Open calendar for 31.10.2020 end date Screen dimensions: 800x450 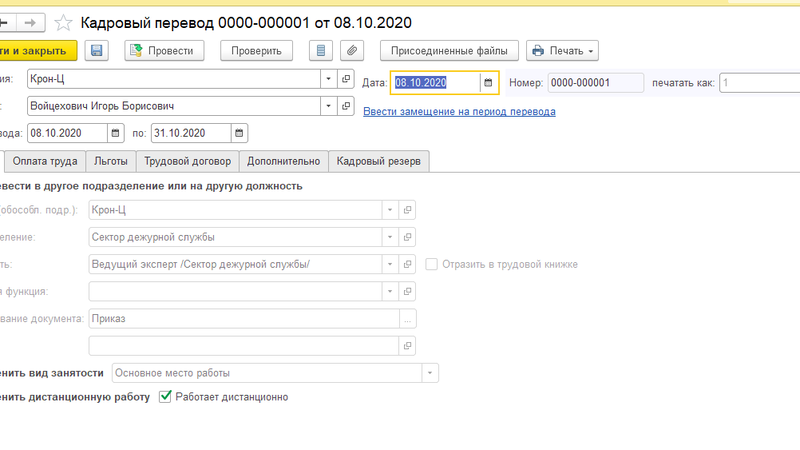tap(239, 132)
